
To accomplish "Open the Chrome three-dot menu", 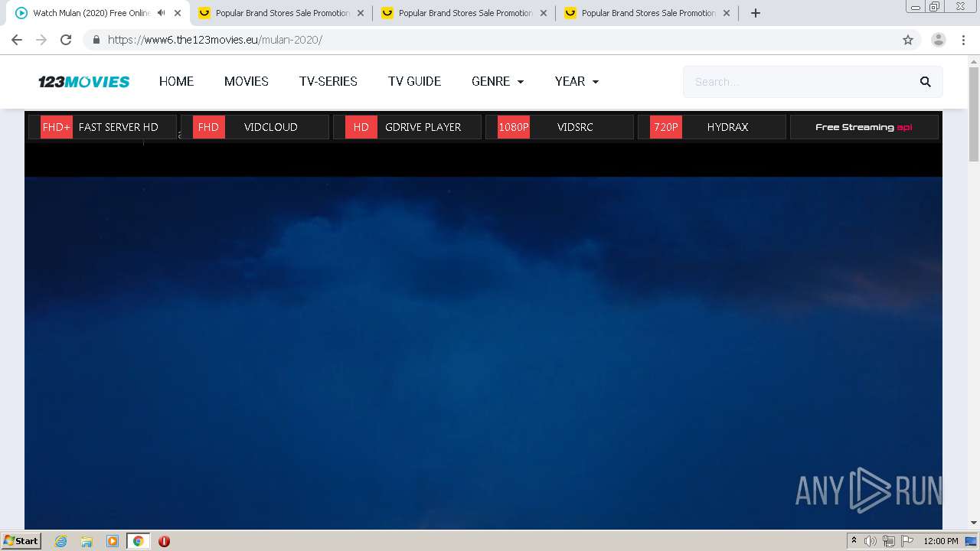I will click(x=964, y=40).
